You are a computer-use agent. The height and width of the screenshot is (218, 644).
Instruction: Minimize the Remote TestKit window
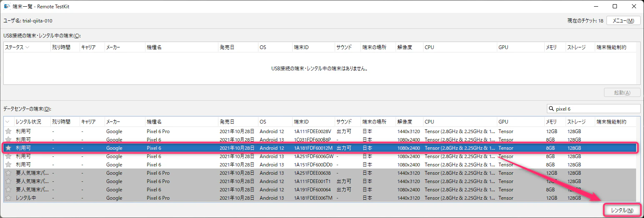pyautogui.click(x=596, y=6)
